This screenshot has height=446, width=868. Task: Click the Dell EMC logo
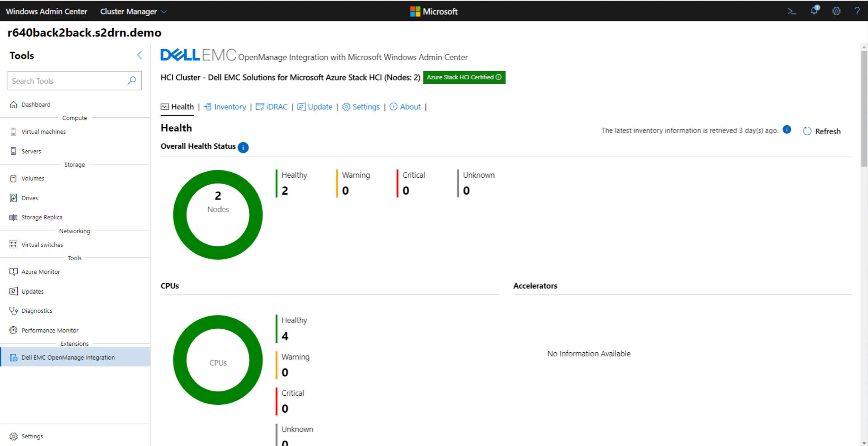198,55
